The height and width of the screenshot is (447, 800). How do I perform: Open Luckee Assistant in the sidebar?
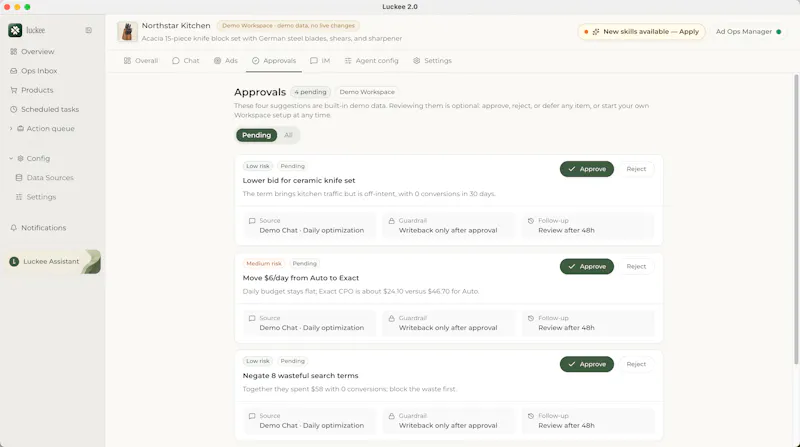[x=53, y=261]
